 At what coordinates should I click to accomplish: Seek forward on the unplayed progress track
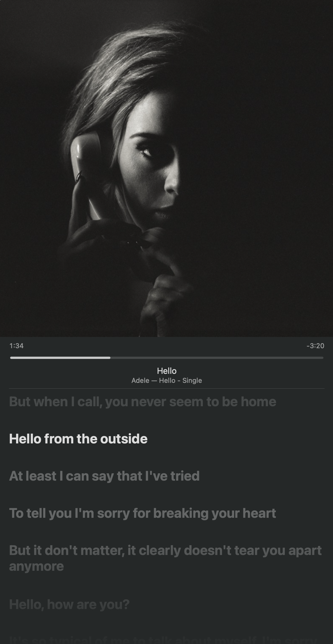[217, 358]
